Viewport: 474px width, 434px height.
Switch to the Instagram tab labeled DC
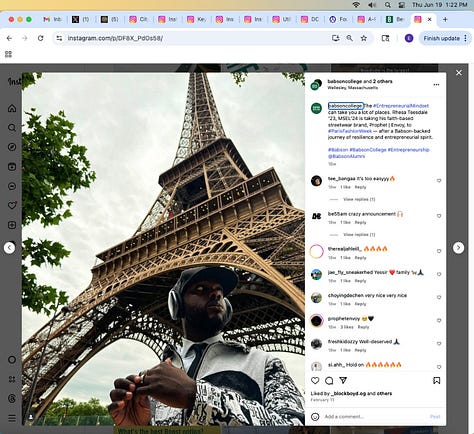(x=310, y=19)
